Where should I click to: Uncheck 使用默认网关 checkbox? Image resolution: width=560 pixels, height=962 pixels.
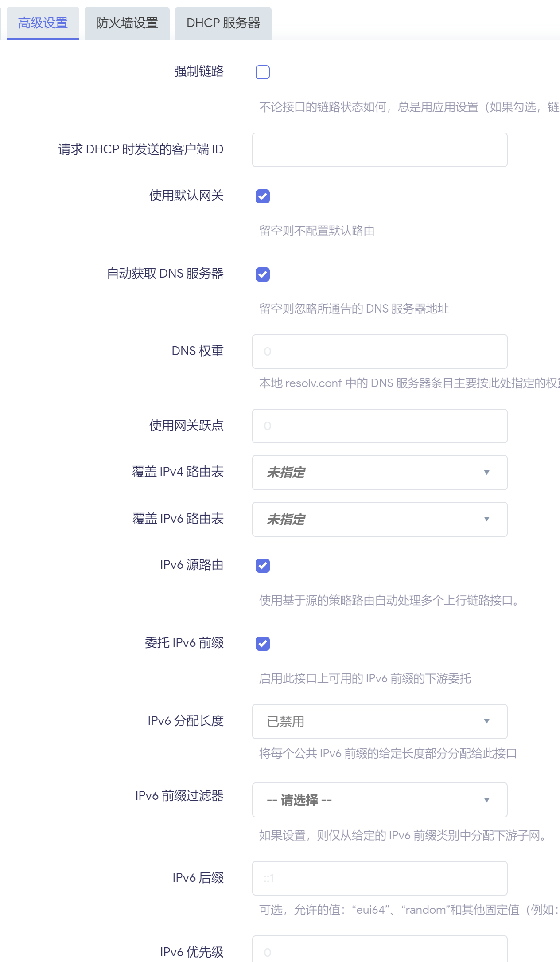263,196
